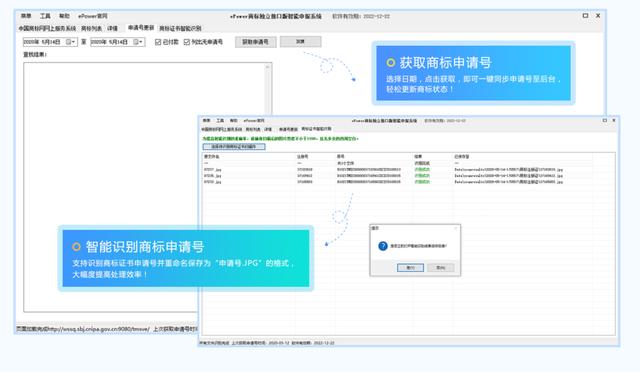
Task: Toggle the 已付款 checkbox
Action: point(158,42)
